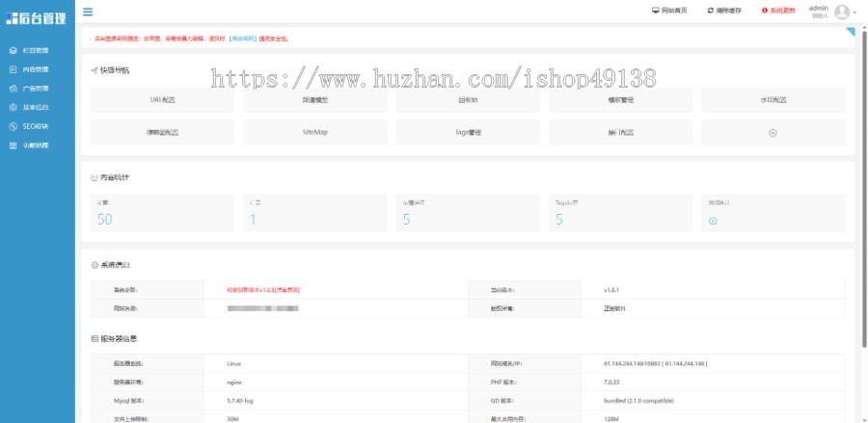868x423 pixels.
Task: Click the site domain/IP 61.144.244.148 value
Action: [x=656, y=364]
